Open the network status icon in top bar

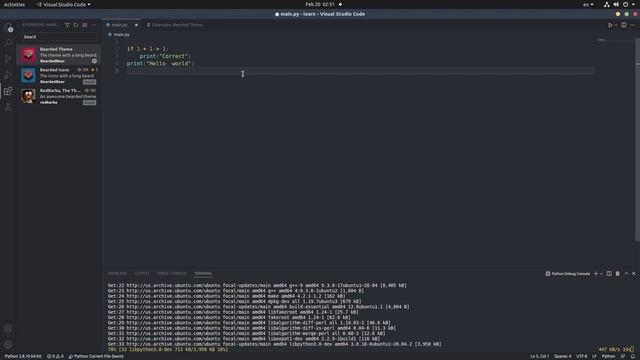[607, 4]
